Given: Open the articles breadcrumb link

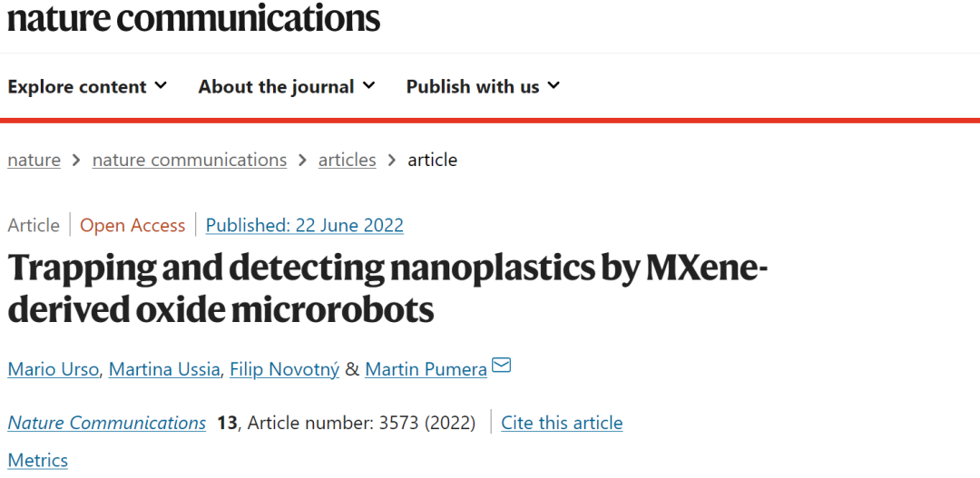Looking at the screenshot, I should [x=347, y=161].
